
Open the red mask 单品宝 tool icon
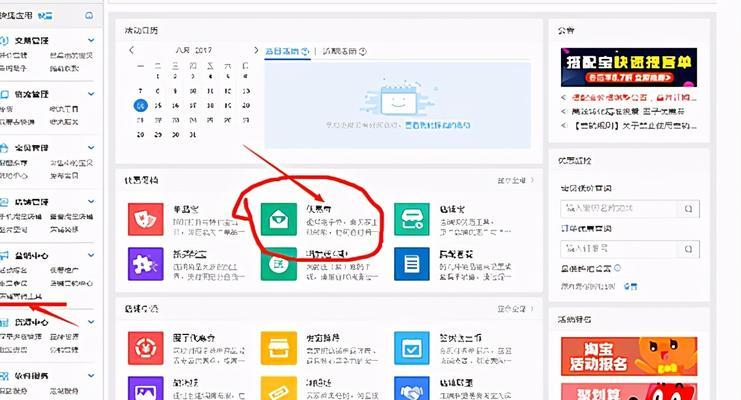pos(146,219)
